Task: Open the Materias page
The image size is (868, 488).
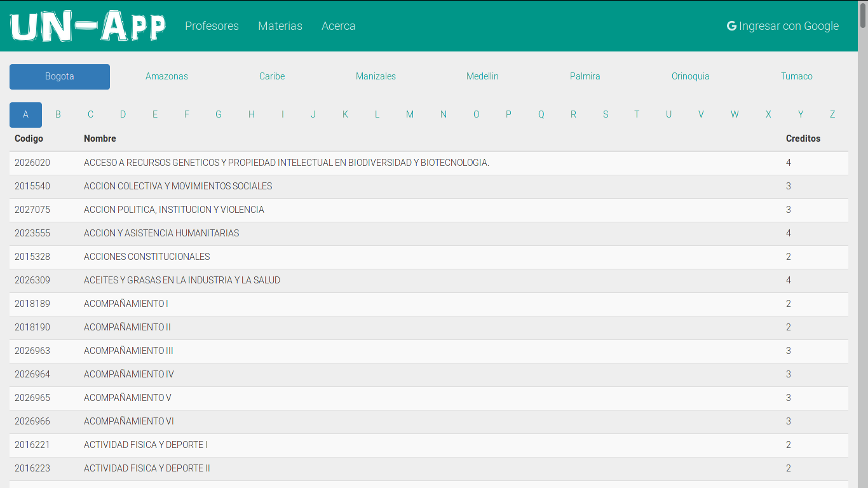Action: click(280, 26)
